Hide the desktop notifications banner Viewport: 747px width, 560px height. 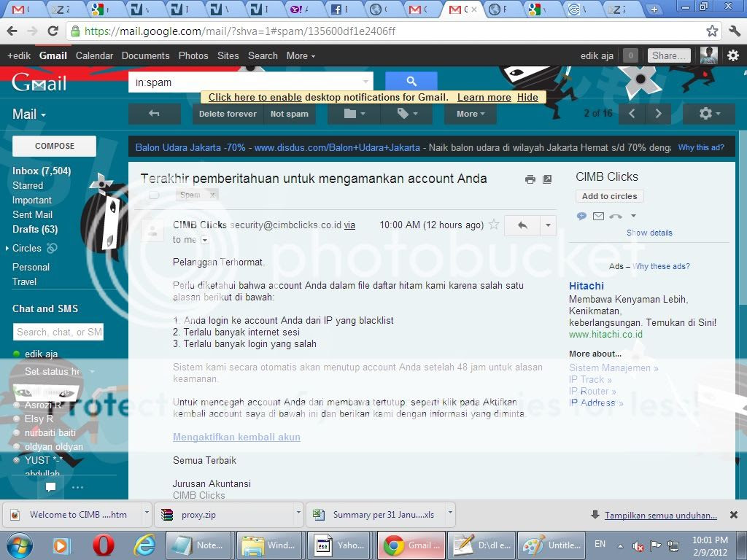pyautogui.click(x=527, y=97)
